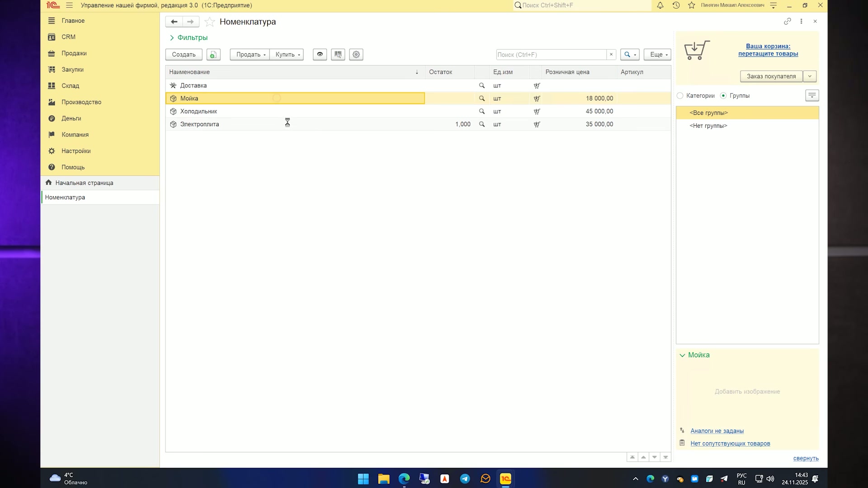Screen dimensions: 868x488
Task: Open dropdown next to Заказ покупателя
Action: point(810,76)
